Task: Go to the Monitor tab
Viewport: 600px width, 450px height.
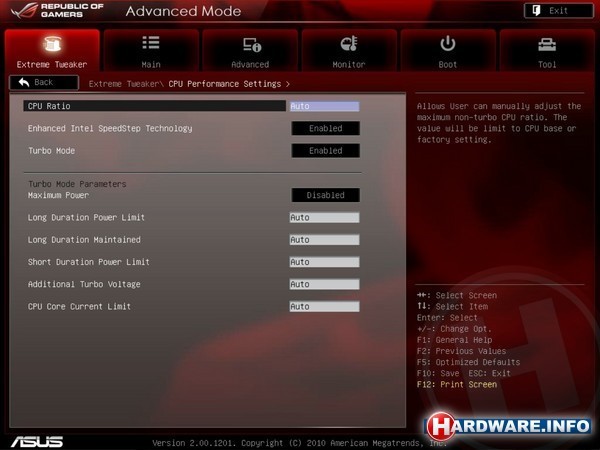Action: coord(349,50)
